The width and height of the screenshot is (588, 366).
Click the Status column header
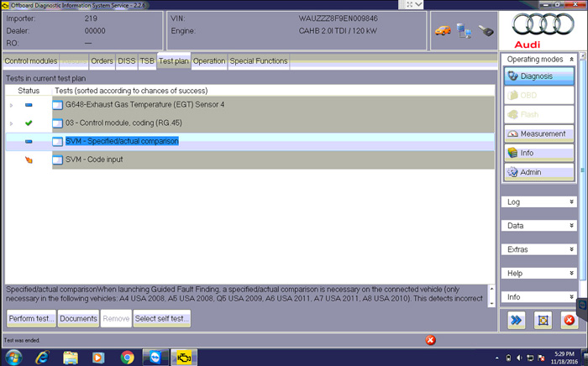click(29, 91)
